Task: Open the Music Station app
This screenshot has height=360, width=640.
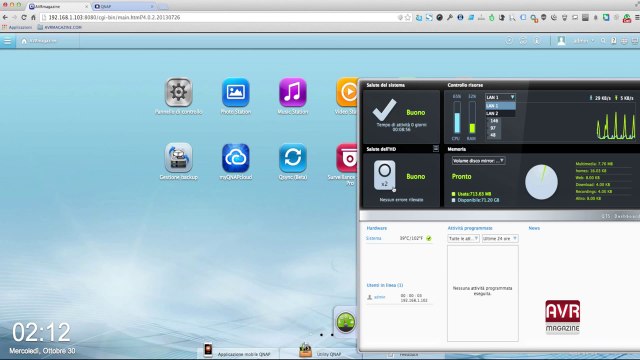Action: click(x=293, y=92)
